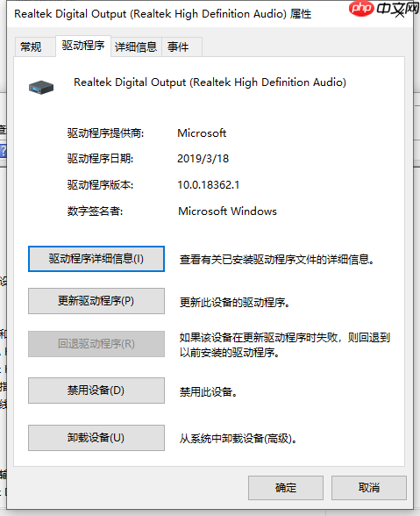
Task: Click the audio device icon
Action: pos(41,88)
